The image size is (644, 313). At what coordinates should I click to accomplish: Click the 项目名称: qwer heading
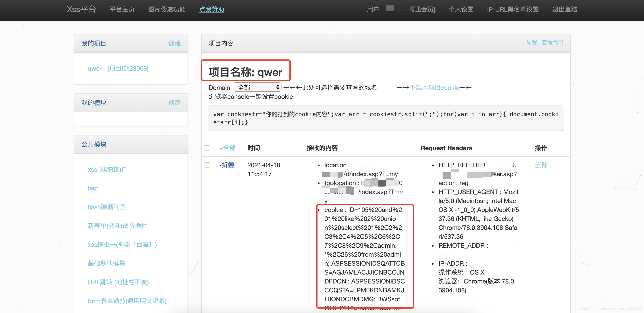pyautogui.click(x=245, y=72)
